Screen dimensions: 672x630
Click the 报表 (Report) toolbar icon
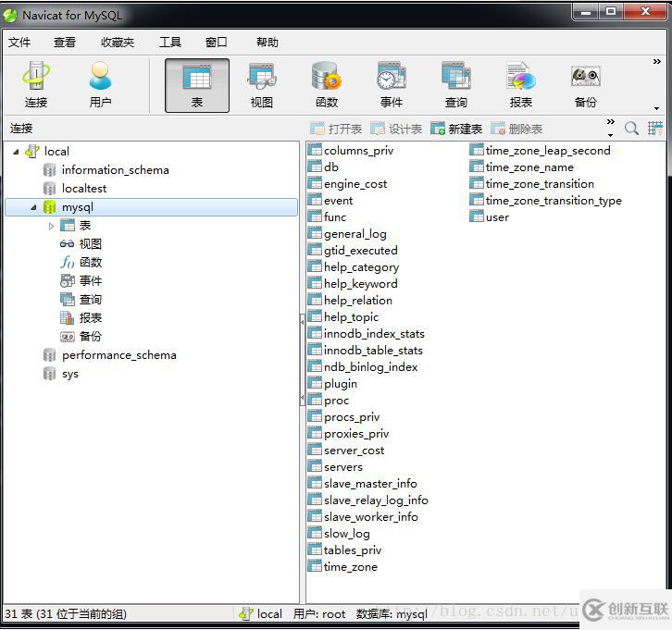[x=521, y=85]
